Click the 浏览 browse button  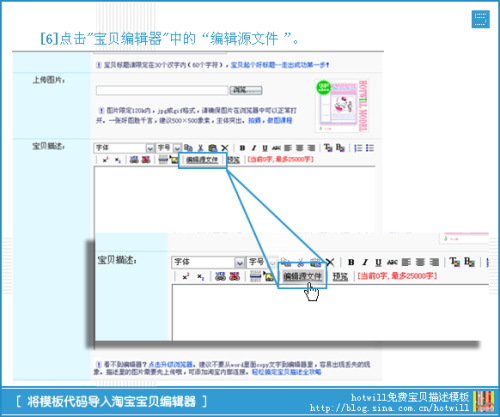[x=246, y=90]
